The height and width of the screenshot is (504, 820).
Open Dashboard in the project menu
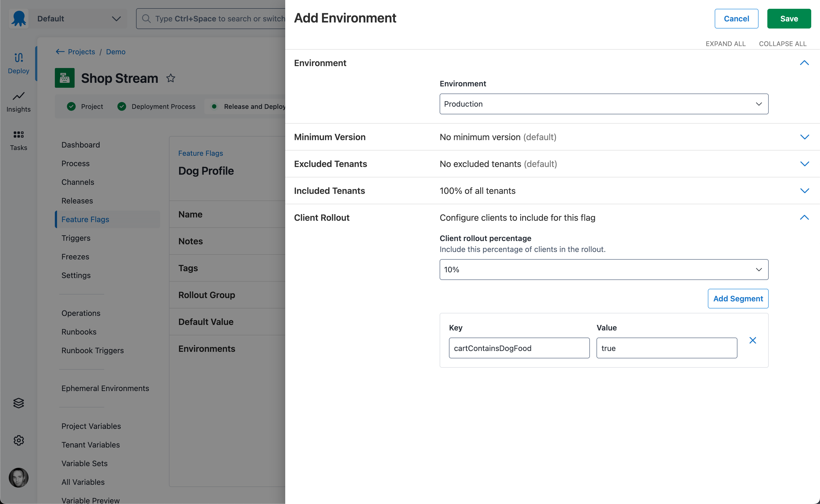tap(81, 145)
